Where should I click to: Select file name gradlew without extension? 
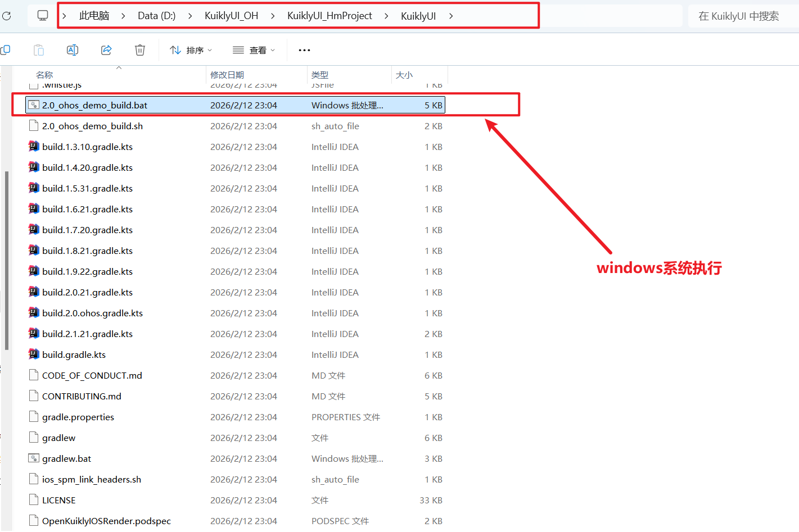point(58,438)
